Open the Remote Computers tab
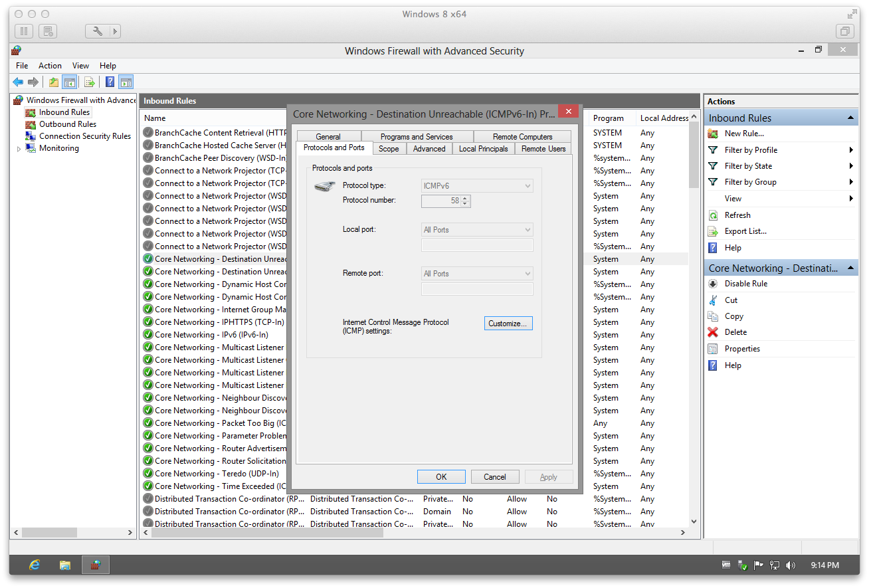The image size is (869, 588). tap(522, 137)
